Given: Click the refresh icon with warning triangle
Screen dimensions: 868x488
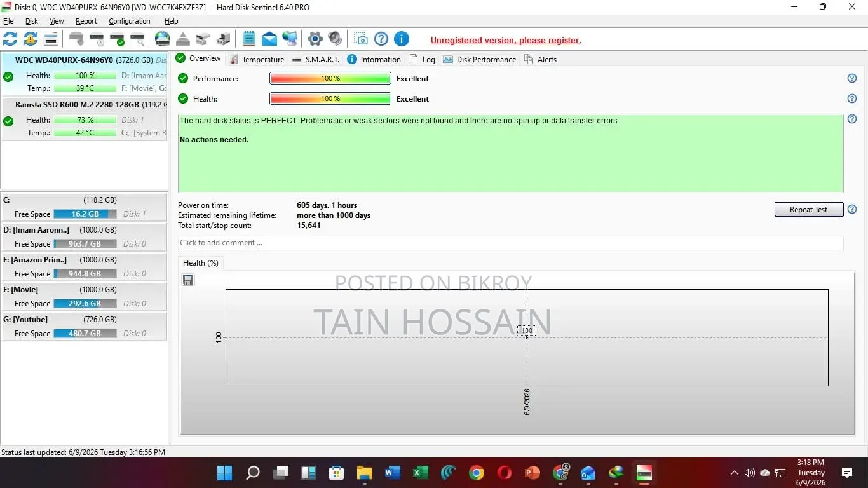Looking at the screenshot, I should 31,39.
